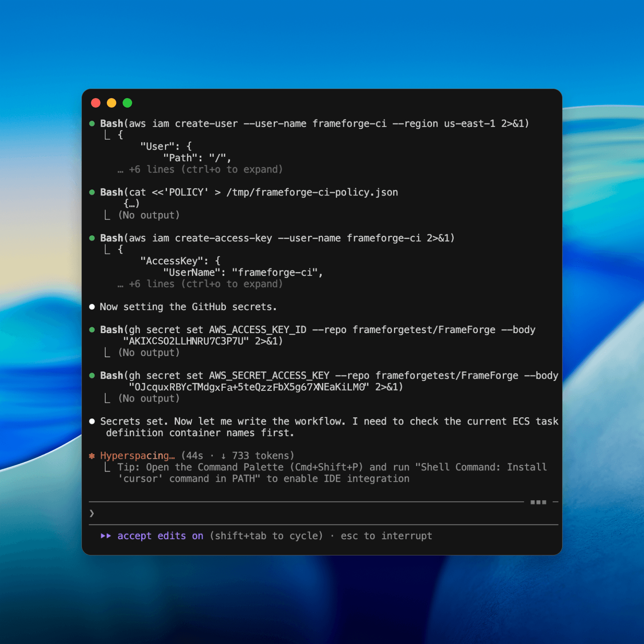Click '(No output)' under AWS_ACCESS_KEY_ID command
Viewport: 644px width, 644px height.
coord(149,353)
